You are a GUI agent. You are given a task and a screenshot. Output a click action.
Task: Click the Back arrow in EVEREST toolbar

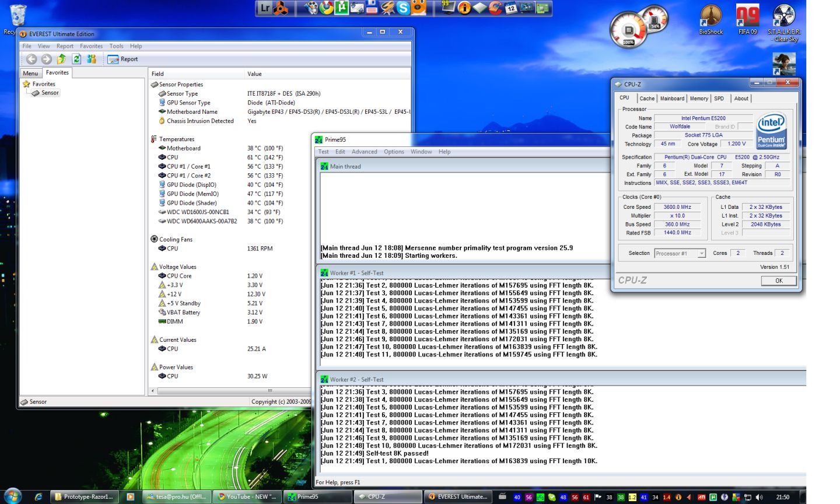(32, 59)
